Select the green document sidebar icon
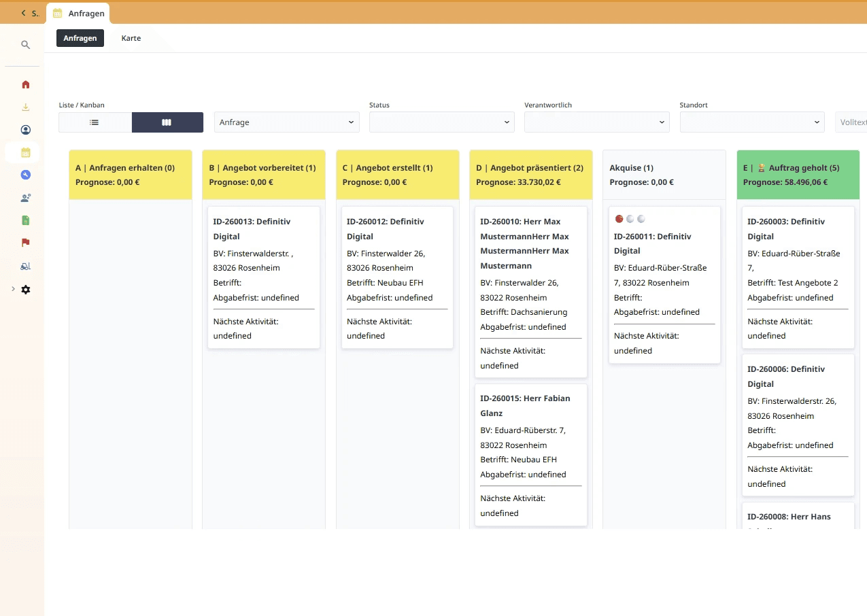 point(25,220)
